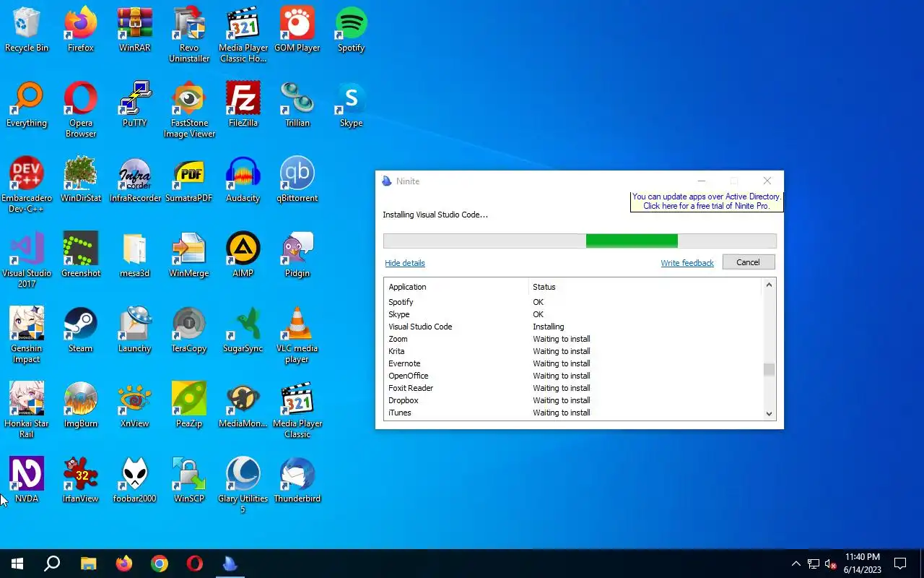This screenshot has width=924, height=578.
Task: Select the Spotify desktop shortcut
Action: [352, 30]
